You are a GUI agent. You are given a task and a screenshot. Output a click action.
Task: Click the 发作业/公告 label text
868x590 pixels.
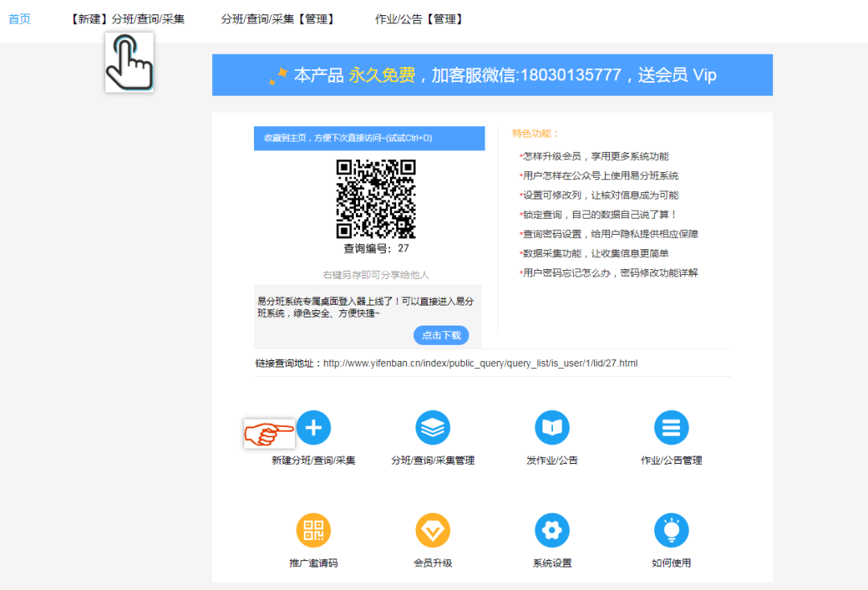[x=552, y=461]
